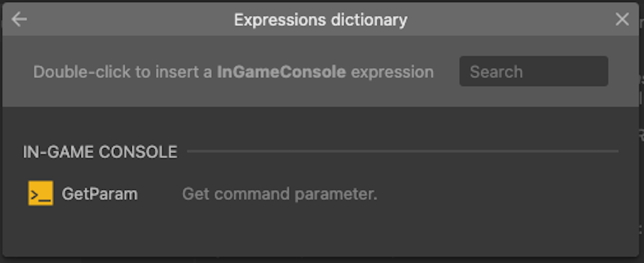Click the bold InGameConsole word in hint

[281, 72]
